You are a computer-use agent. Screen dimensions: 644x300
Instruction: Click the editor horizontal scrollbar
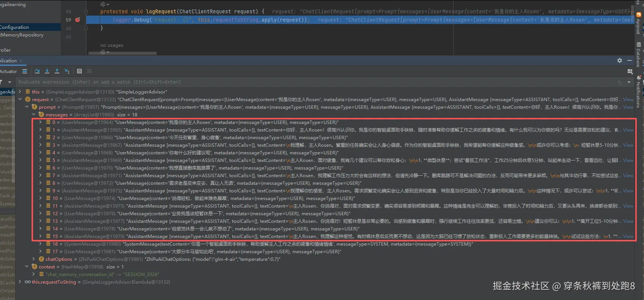pos(122,53)
